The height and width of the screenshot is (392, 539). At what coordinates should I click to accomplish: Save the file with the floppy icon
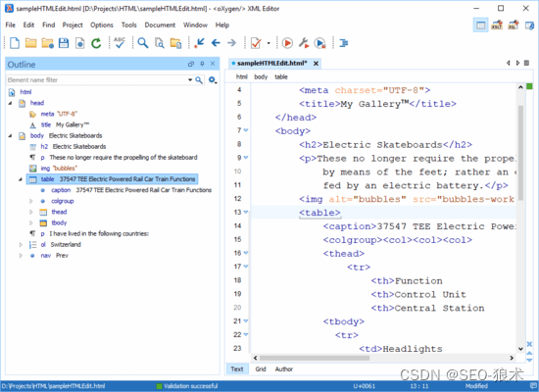click(x=64, y=43)
